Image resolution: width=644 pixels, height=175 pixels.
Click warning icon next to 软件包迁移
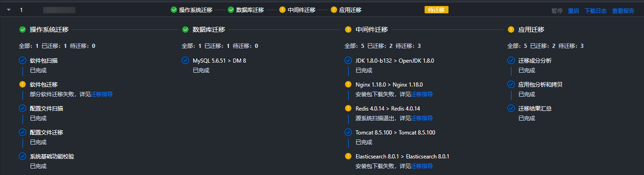[23, 84]
